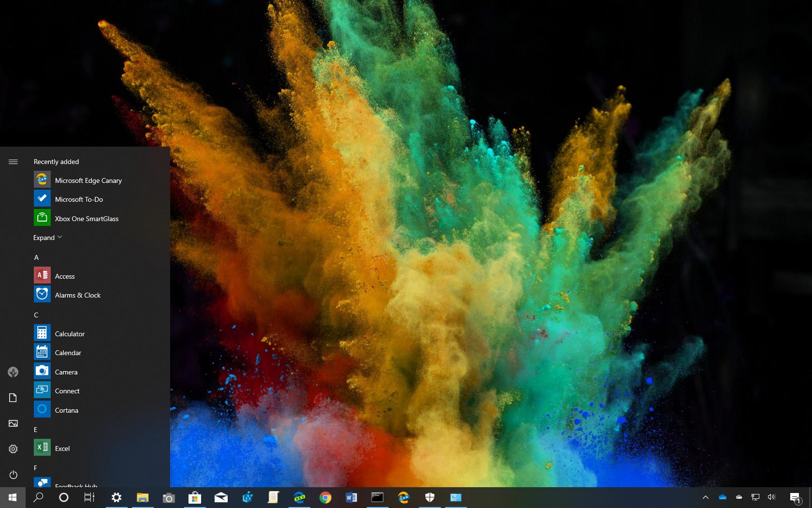Open volume control in system tray
The image size is (812, 508).
click(x=771, y=497)
